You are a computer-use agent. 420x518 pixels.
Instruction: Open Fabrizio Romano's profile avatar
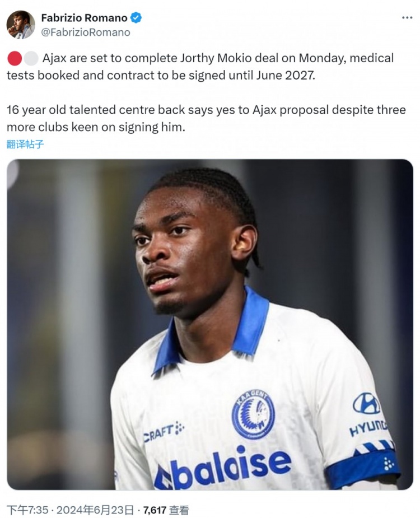[21, 25]
